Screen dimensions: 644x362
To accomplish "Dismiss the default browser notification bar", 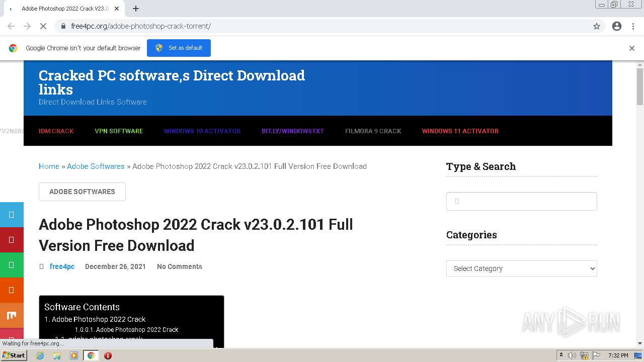I will coord(632,48).
